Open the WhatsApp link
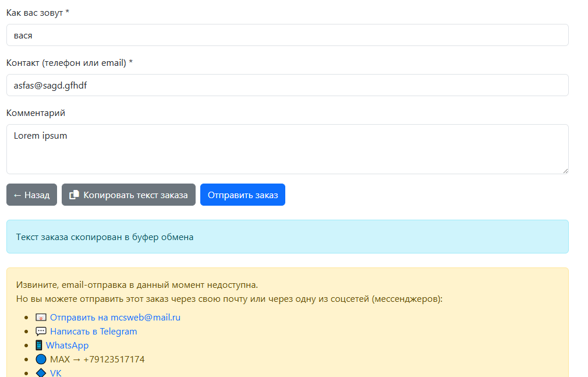Screen dimensions: 588x377 click(68, 346)
